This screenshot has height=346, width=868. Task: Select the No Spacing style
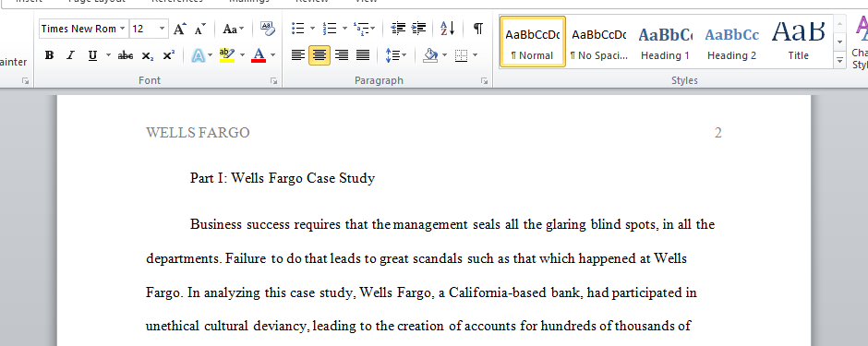tap(599, 42)
